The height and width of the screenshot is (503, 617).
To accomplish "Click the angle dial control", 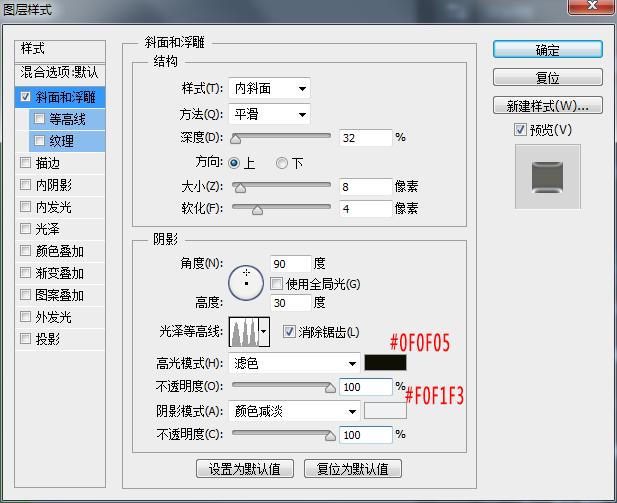I will point(246,283).
